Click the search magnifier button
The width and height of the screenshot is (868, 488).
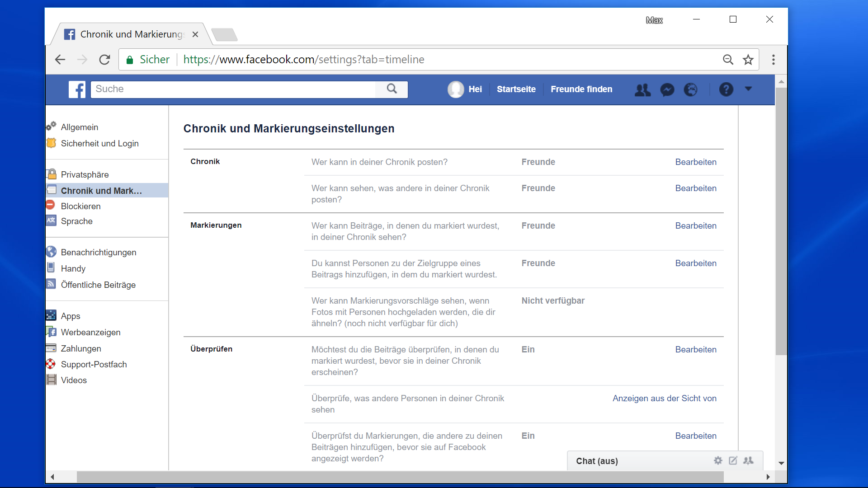tap(392, 89)
